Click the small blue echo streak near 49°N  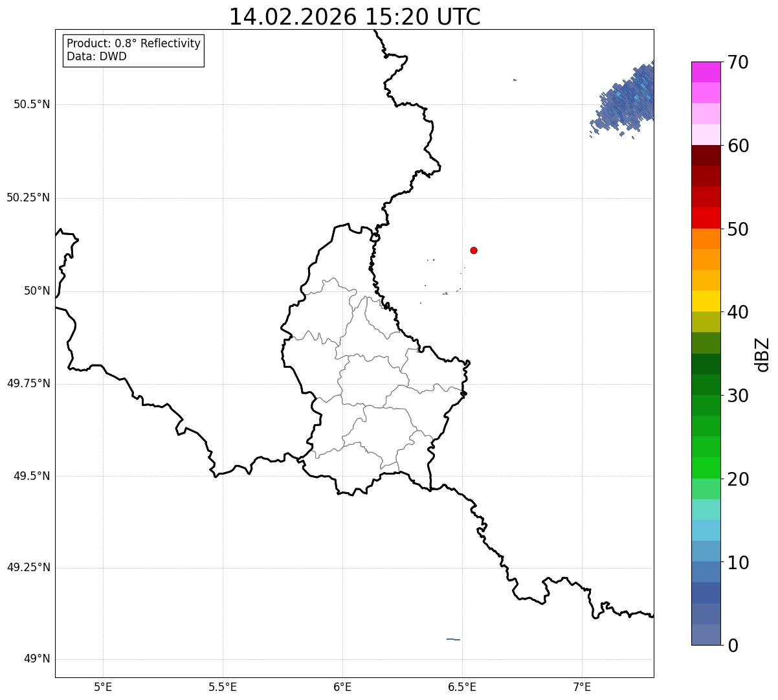pos(453,639)
